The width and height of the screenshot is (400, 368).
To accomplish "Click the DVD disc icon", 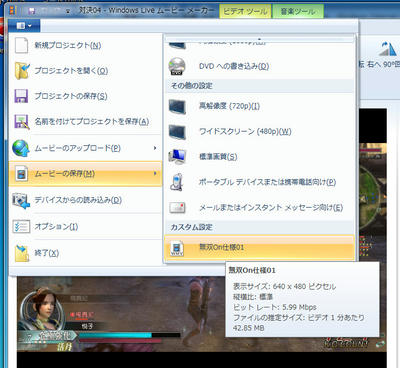I will point(177,66).
